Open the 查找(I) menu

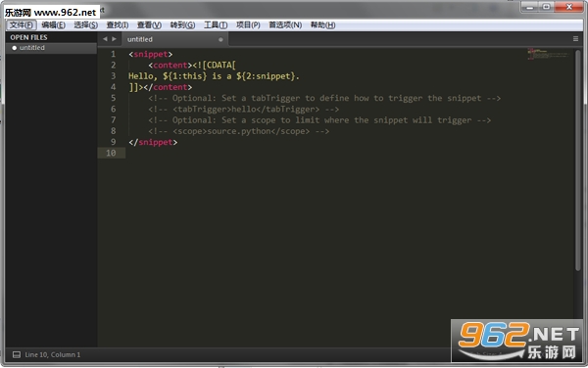click(118, 25)
